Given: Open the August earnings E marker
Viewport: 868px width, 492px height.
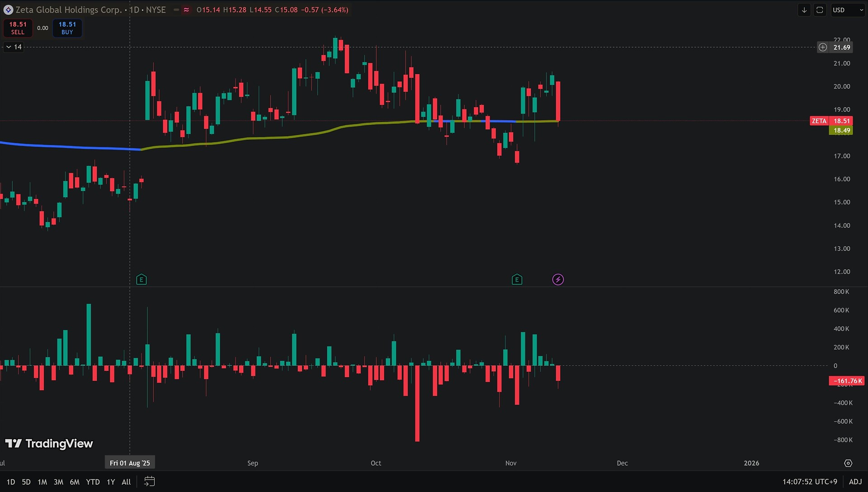Looking at the screenshot, I should [141, 279].
